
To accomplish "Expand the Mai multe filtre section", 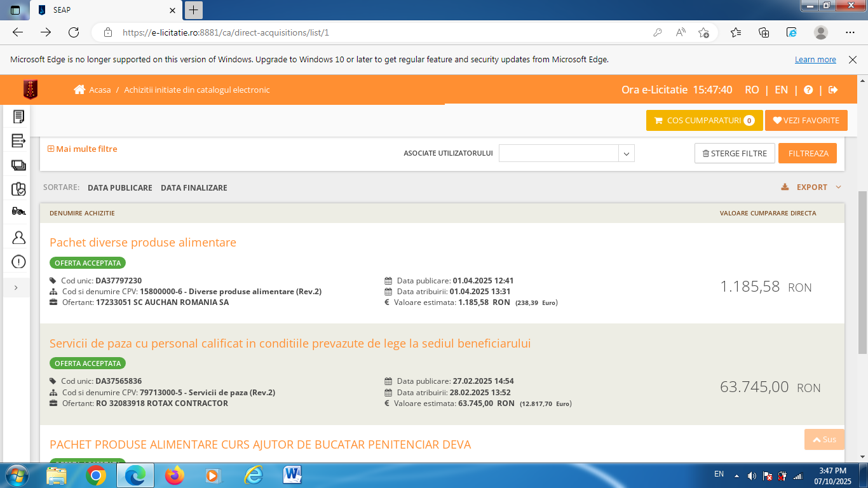I will [83, 149].
